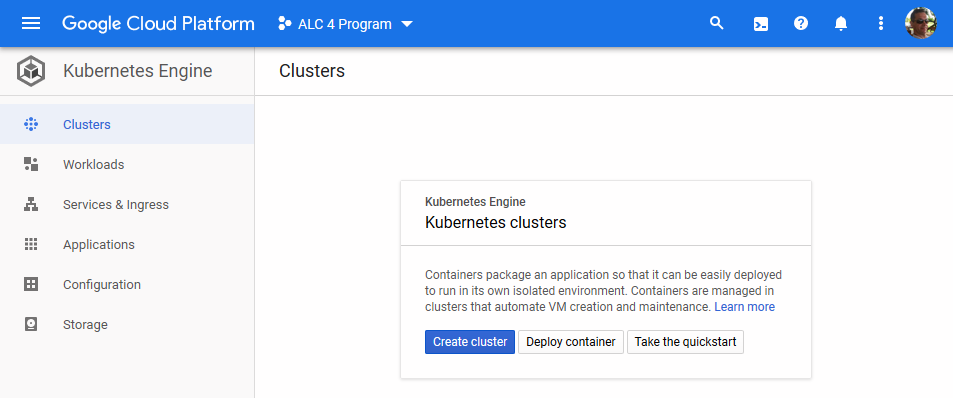The height and width of the screenshot is (398, 953).
Task: Open Clusters in the sidebar
Action: (127, 124)
